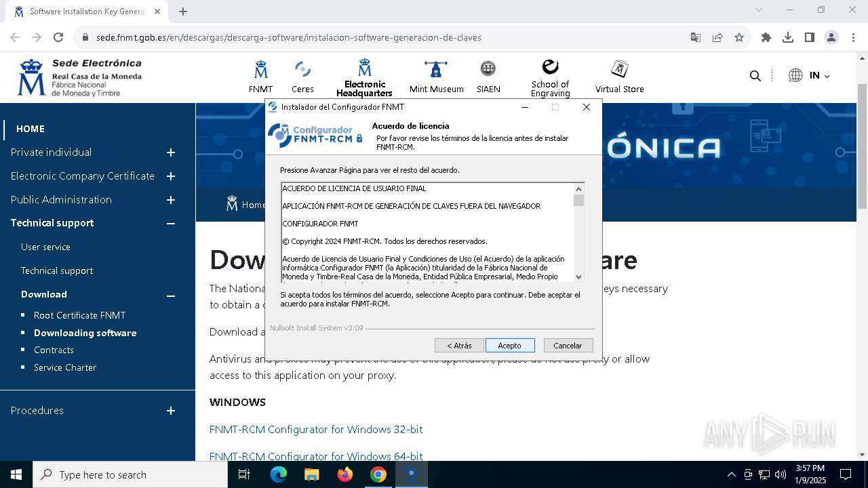868x488 pixels.
Task: Click FNMT-RCM Configurator for Windows 64-bit link
Action: point(316,456)
